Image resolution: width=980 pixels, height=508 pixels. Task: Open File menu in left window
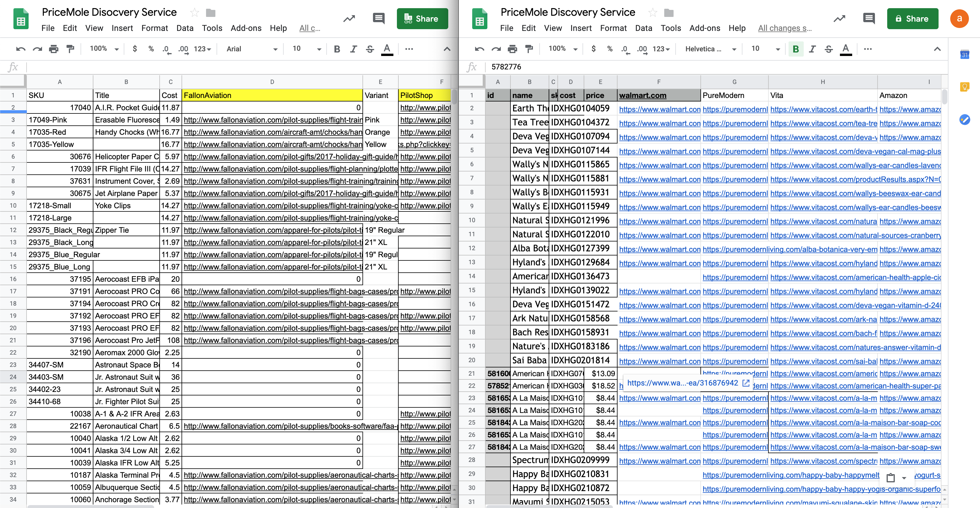coord(48,28)
